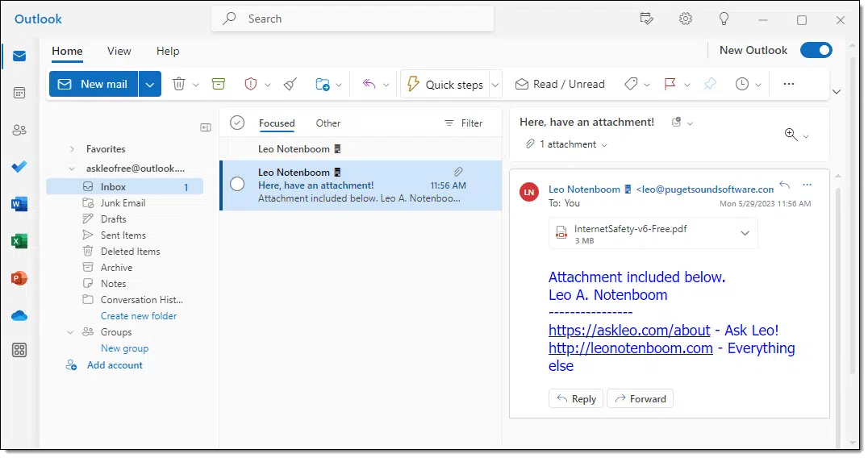Open the Sent Items folder
Image resolution: width=868 pixels, height=458 pixels.
pos(124,235)
